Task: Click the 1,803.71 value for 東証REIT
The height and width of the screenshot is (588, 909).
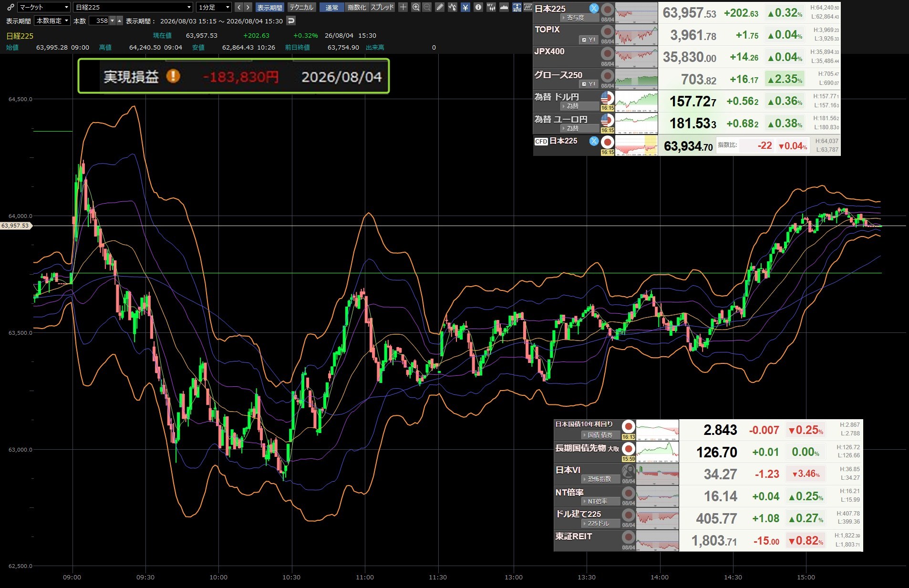Action: click(x=714, y=541)
